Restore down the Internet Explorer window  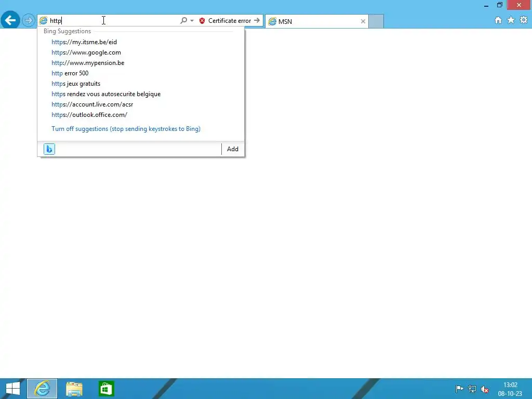click(x=500, y=5)
